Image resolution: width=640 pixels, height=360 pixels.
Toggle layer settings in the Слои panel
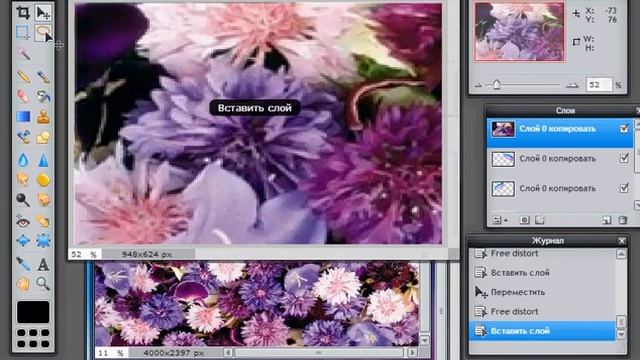pos(499,220)
